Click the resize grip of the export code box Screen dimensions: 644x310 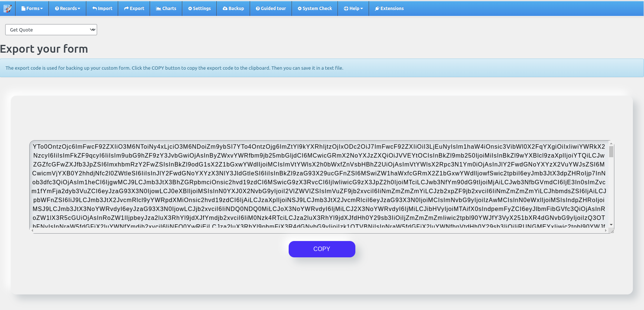point(611,231)
